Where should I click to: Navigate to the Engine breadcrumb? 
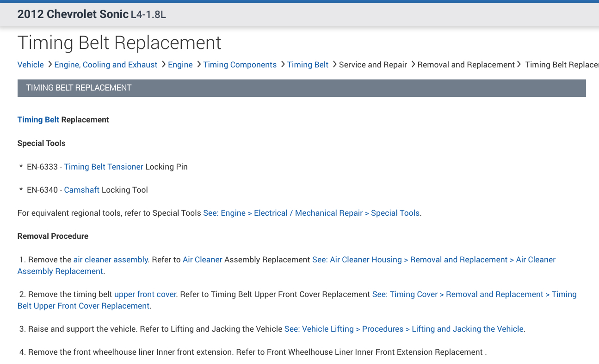(x=180, y=65)
